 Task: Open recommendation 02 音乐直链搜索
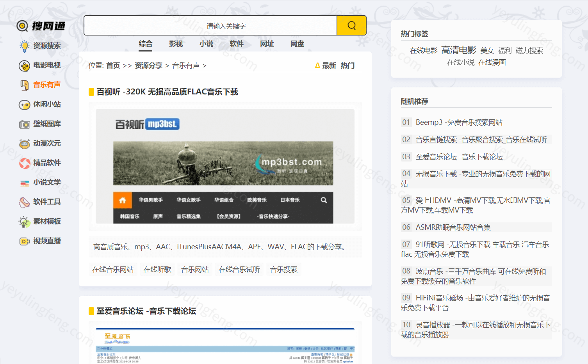(481, 139)
